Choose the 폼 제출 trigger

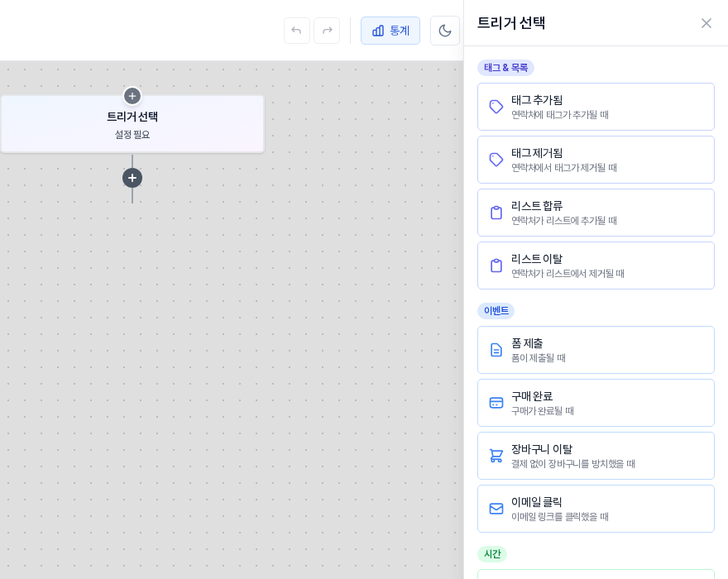[x=596, y=350]
